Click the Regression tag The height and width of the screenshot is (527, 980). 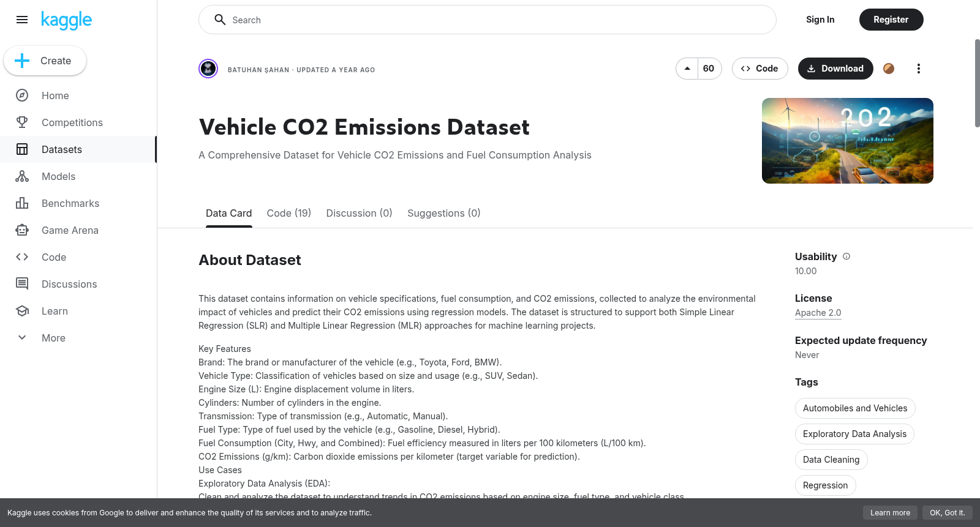point(826,485)
